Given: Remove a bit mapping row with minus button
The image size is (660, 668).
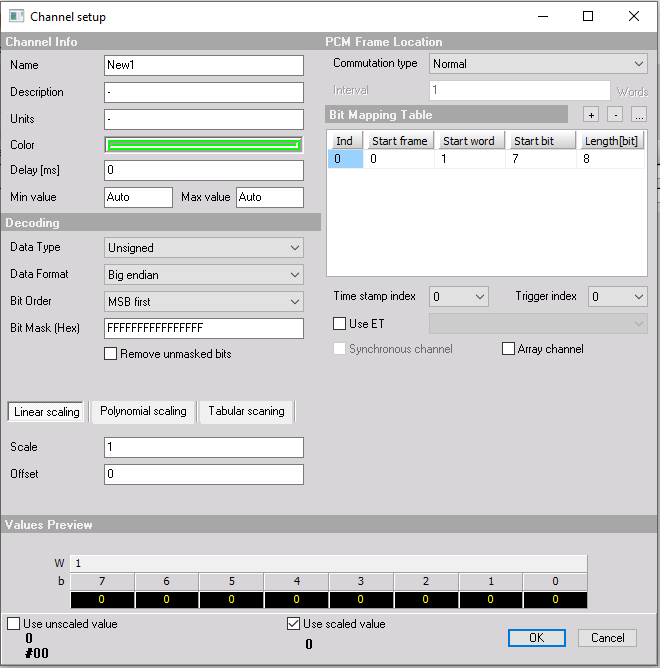Looking at the screenshot, I should 615,115.
